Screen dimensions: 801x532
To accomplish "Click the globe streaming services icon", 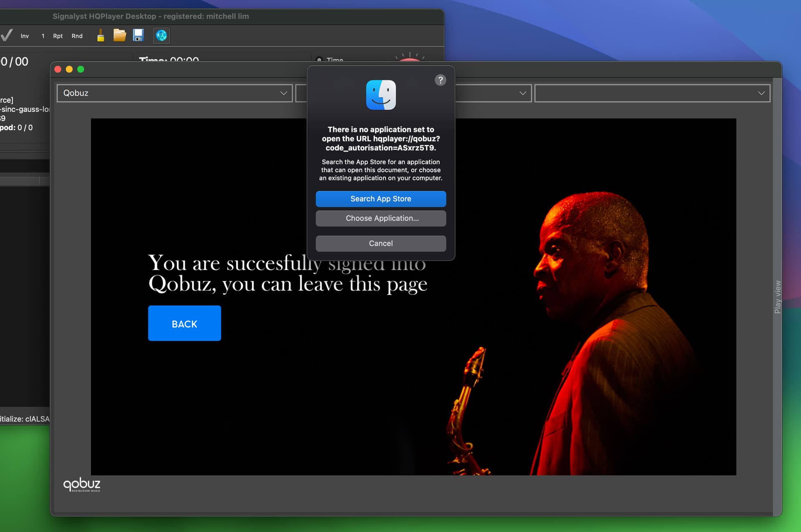I will click(161, 35).
